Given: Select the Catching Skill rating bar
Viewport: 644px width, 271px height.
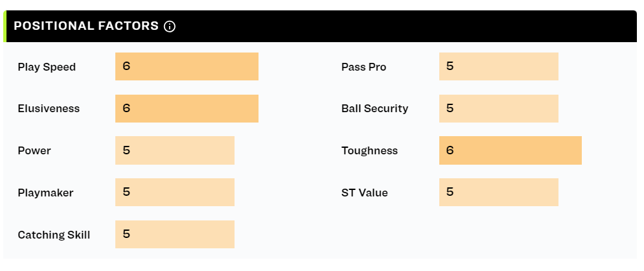Looking at the screenshot, I should pos(175,235).
